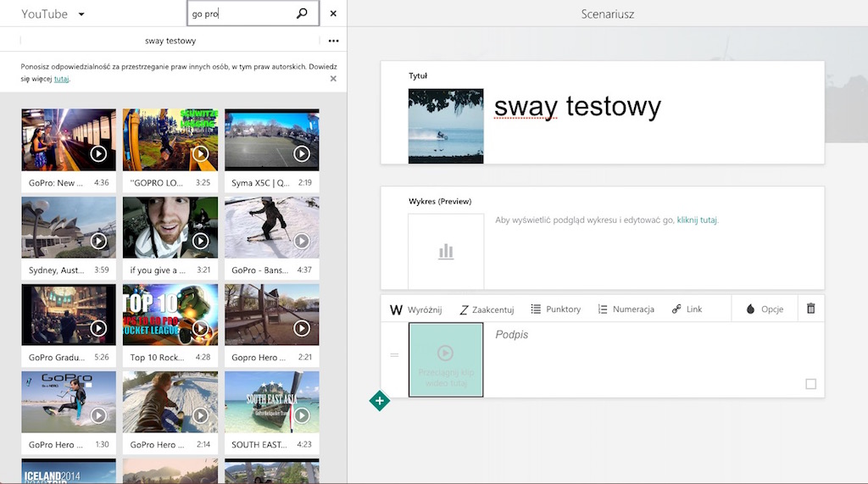Delete the card with trash icon
Image resolution: width=868 pixels, height=484 pixels.
pos(810,309)
